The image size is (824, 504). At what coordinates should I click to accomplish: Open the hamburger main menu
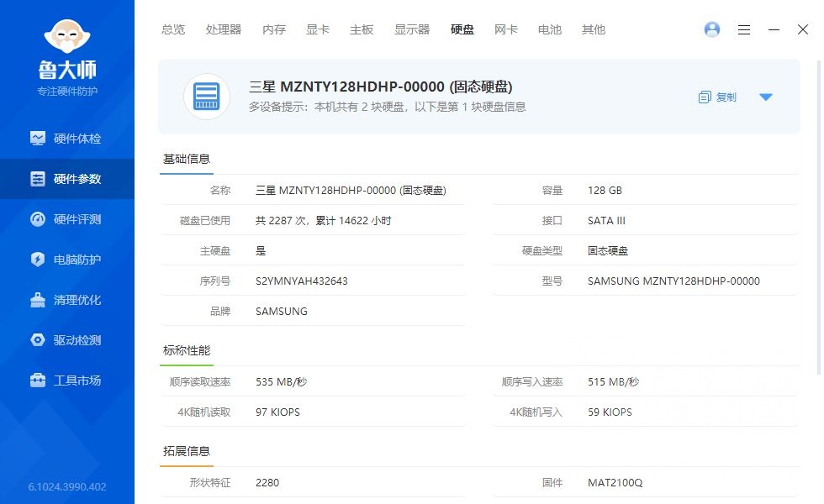(x=744, y=29)
